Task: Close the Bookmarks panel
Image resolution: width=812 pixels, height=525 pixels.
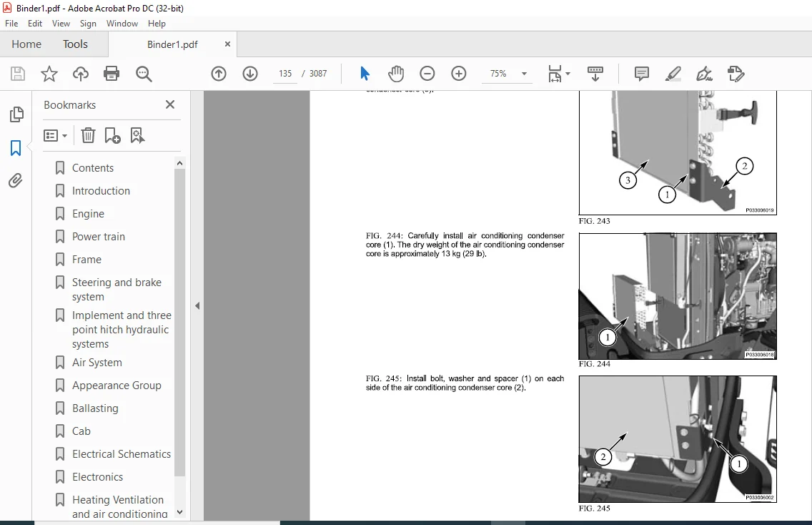Action: 170,104
